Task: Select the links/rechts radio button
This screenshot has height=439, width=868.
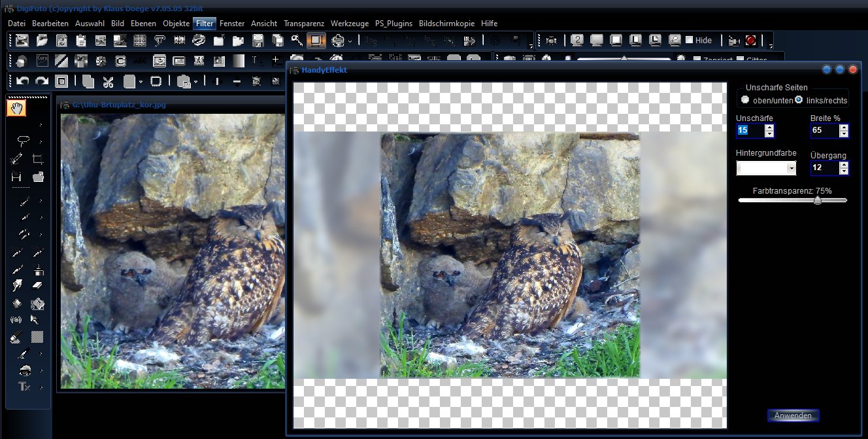Action: (799, 100)
